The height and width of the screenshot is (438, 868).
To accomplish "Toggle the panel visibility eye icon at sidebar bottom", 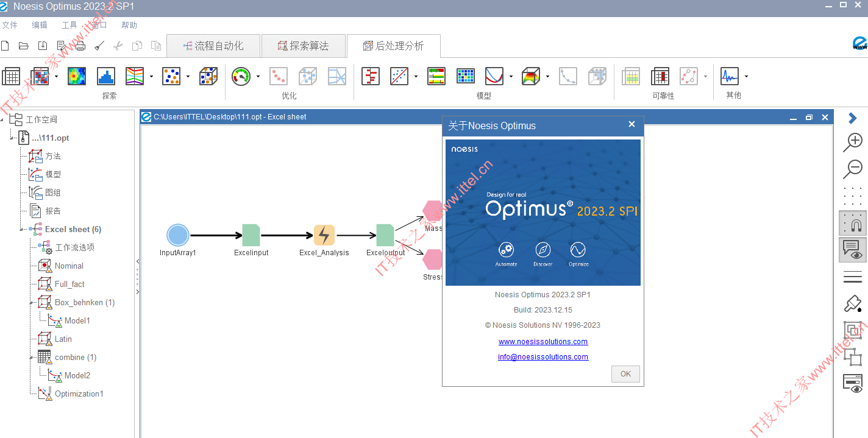I will 853,383.
